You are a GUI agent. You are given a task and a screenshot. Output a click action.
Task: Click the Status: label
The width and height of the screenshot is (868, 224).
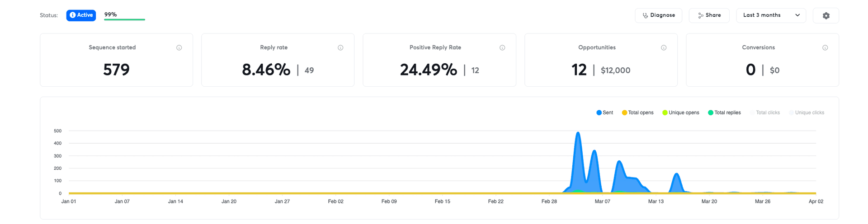(x=49, y=15)
